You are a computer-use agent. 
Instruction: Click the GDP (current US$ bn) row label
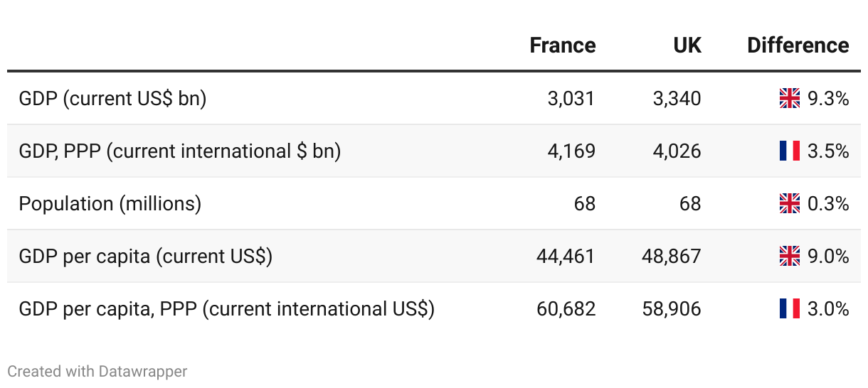pyautogui.click(x=112, y=98)
